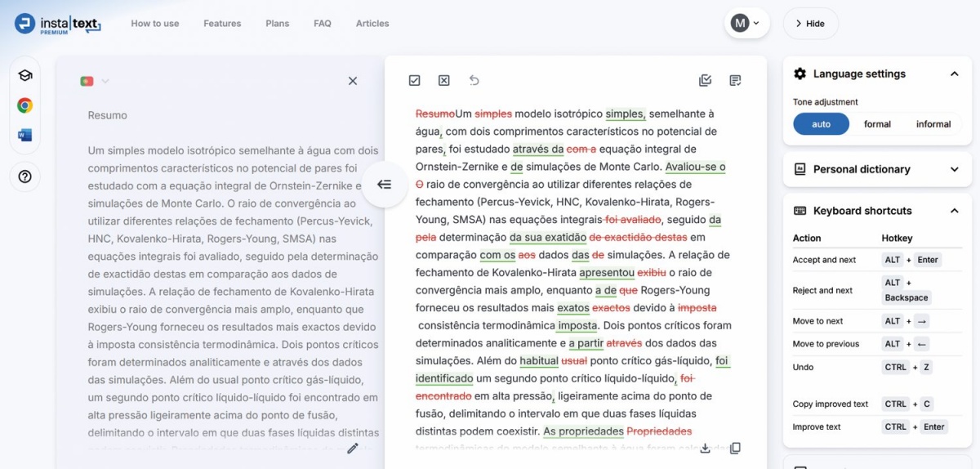Screen dimensions: 980x469
Task: Collapse the Language settings panel
Action: click(x=954, y=74)
